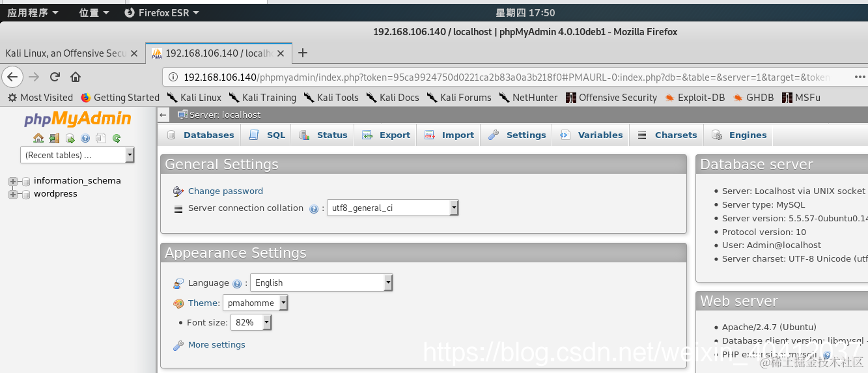The width and height of the screenshot is (868, 373).
Task: Click the Change password link
Action: [x=225, y=191]
